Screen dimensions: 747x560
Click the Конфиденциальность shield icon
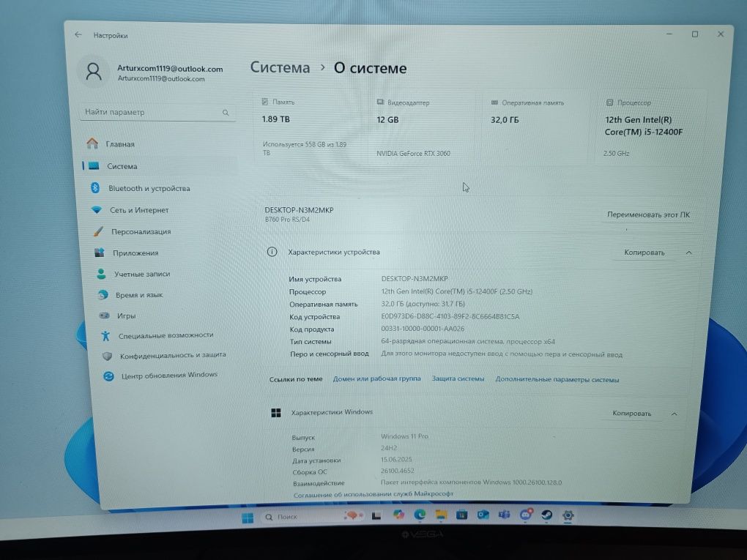point(107,356)
